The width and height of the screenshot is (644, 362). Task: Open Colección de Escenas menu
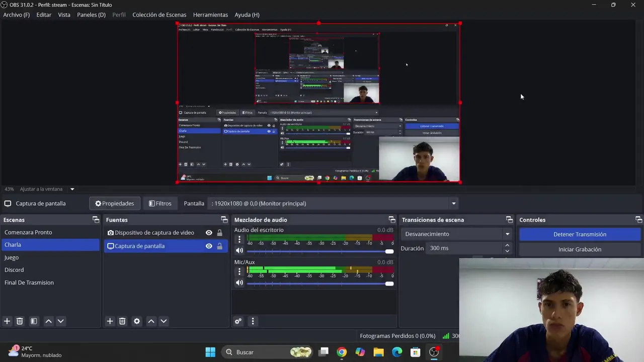(x=159, y=15)
